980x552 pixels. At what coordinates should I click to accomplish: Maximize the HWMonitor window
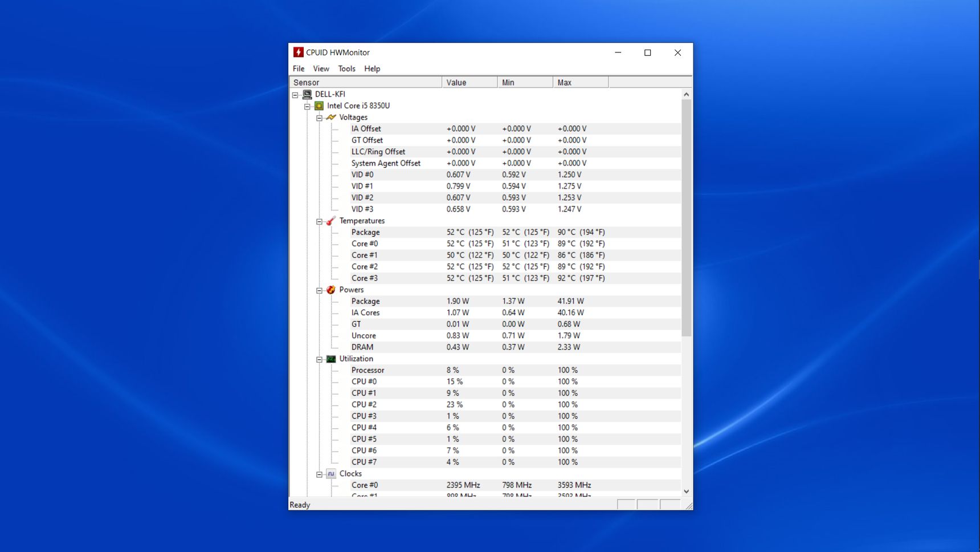tap(648, 52)
